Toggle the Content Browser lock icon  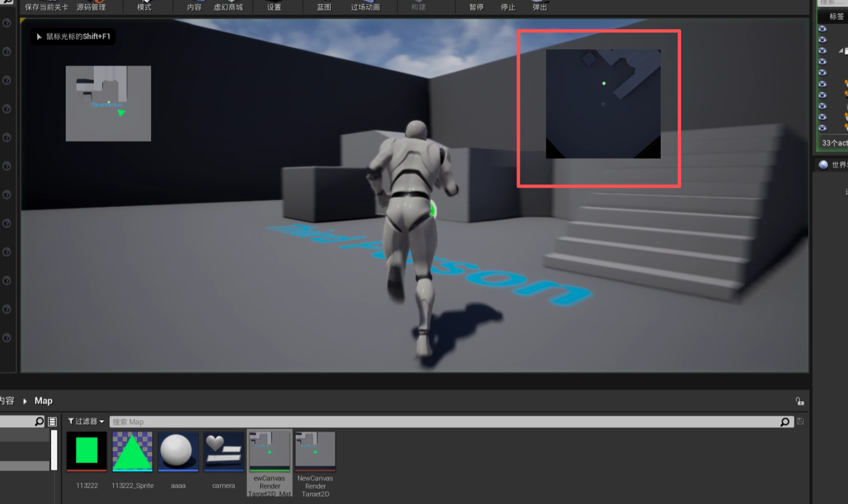pos(800,401)
